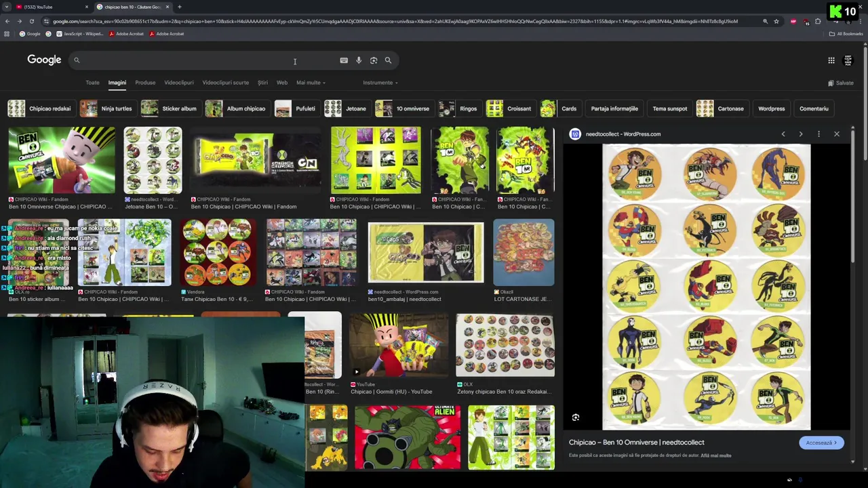Click the search magnifier submit button
This screenshot has width=868, height=488.
pos(388,60)
